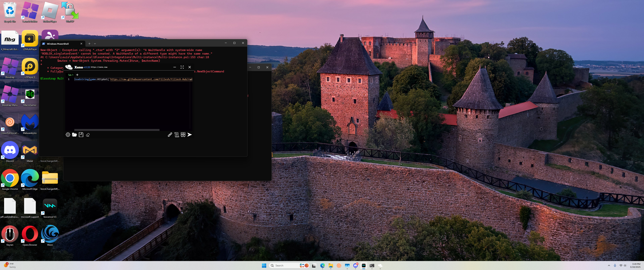644x270 pixels.
Task: Save script with Xeno floppy disk icon
Action: point(81,135)
